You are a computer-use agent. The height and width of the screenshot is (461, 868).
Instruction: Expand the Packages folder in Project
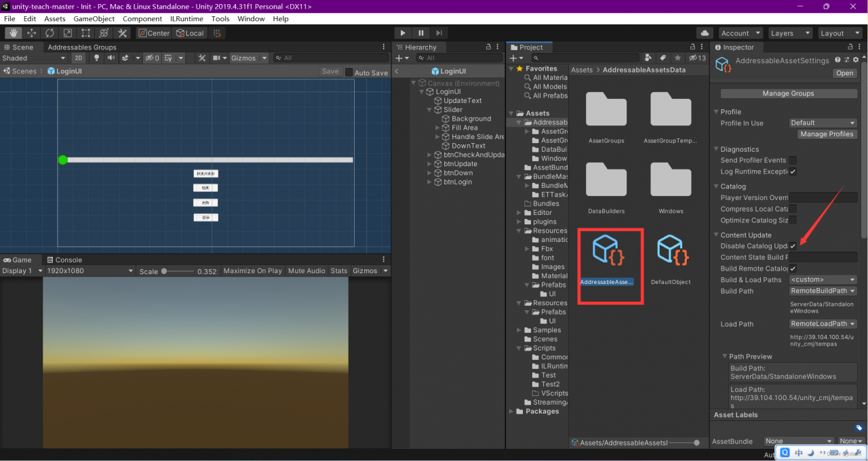pos(512,412)
